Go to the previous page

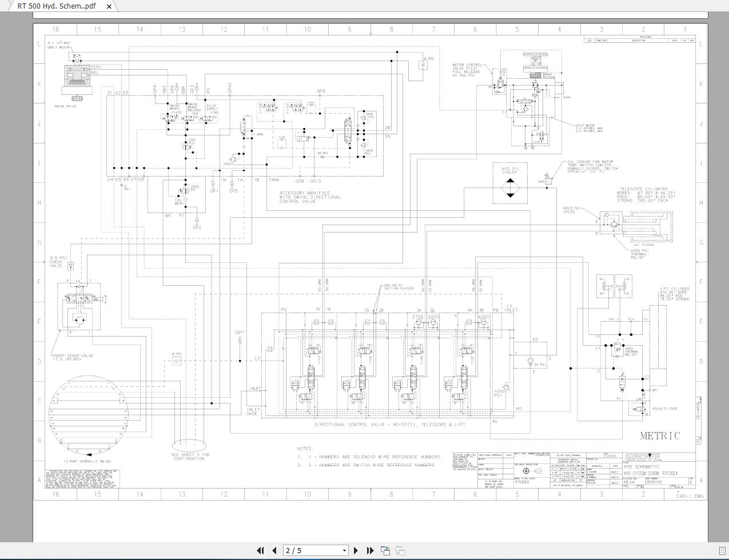pos(274,550)
